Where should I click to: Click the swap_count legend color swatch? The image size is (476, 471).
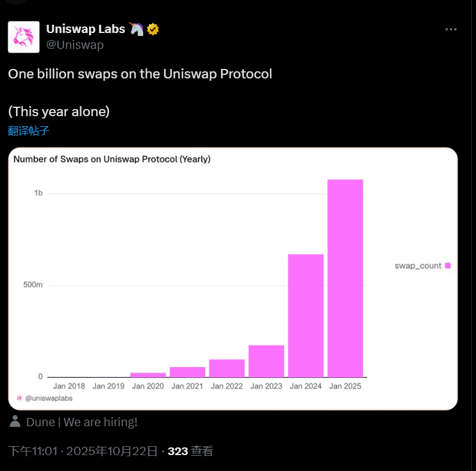[448, 266]
